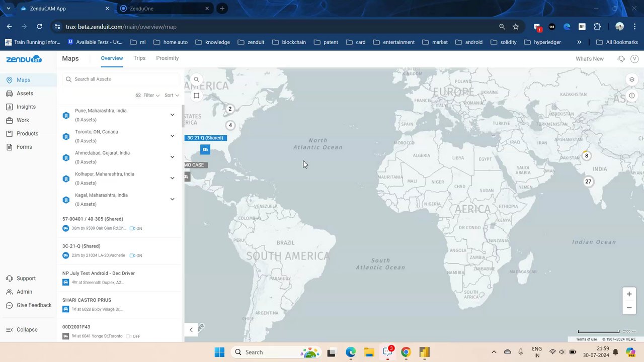Open Forms from the sidebar
The width and height of the screenshot is (644, 362).
coord(24,147)
